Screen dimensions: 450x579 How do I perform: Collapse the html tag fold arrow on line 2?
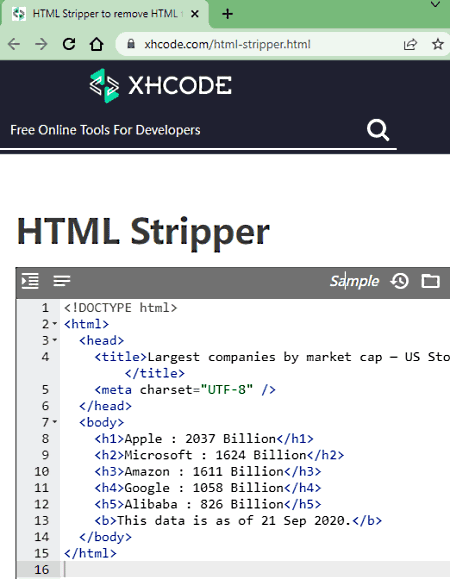pos(55,324)
